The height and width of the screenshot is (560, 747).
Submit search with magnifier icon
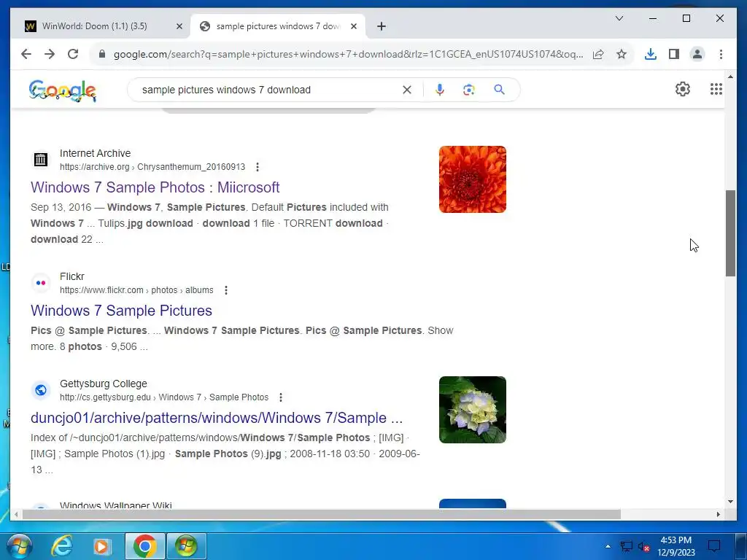pos(499,90)
